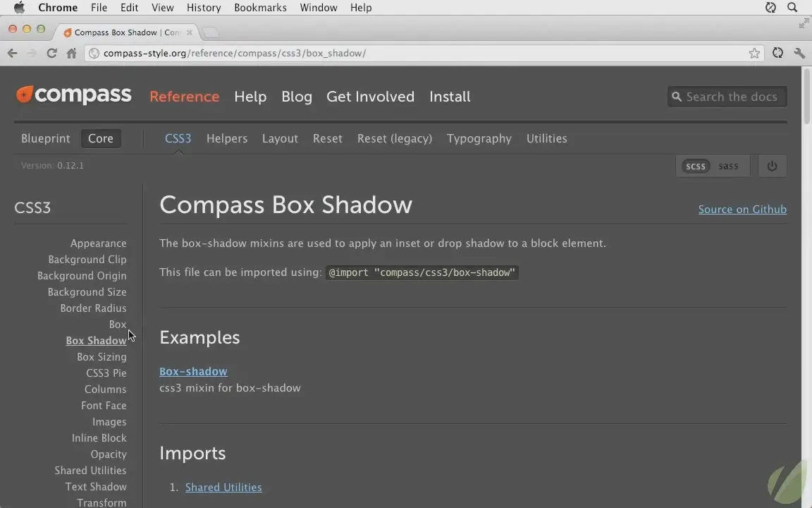812x508 pixels.
Task: Click the site info icon in address bar
Action: (x=94, y=54)
